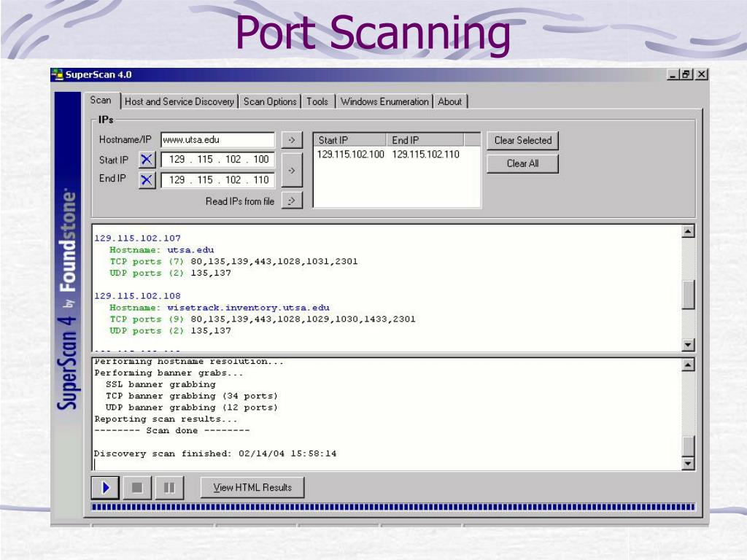
Task: Click the 129.115.102.108 result heading
Action: click(137, 296)
